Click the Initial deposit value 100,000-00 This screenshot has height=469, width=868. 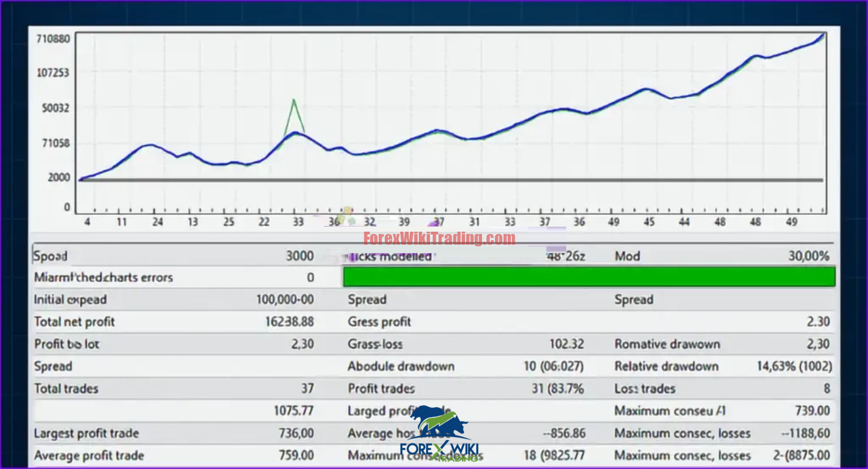pyautogui.click(x=285, y=299)
